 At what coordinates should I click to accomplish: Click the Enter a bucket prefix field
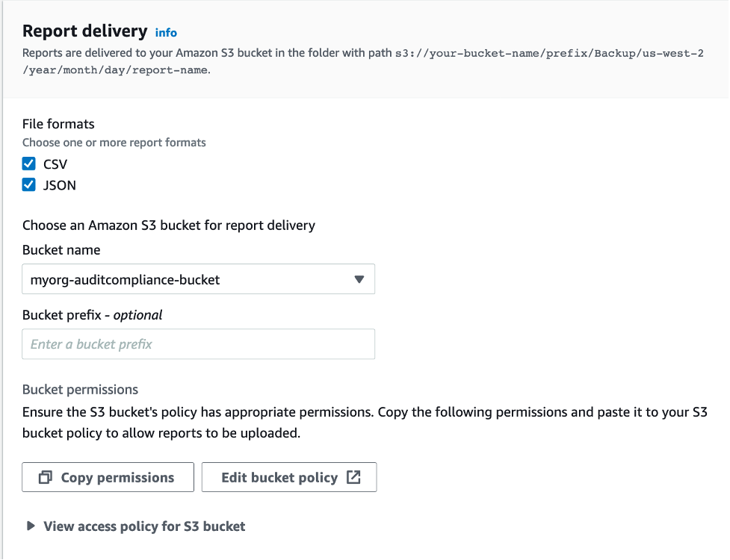tap(198, 343)
